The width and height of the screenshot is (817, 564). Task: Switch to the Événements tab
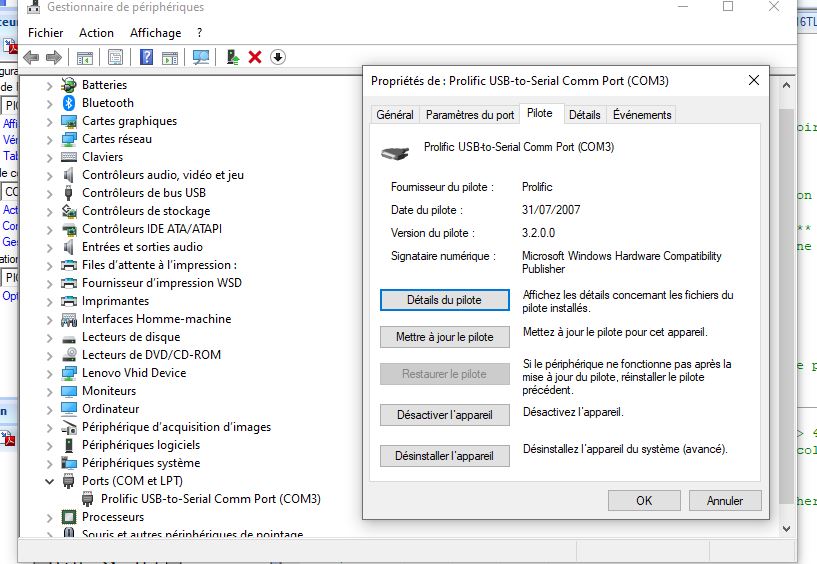coord(642,115)
